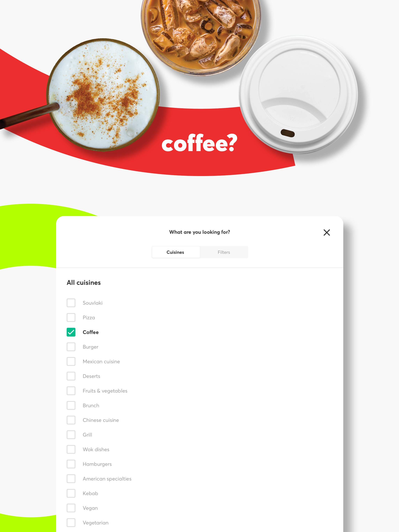The width and height of the screenshot is (399, 532).
Task: Select the Cuisines tab
Action: click(x=176, y=252)
